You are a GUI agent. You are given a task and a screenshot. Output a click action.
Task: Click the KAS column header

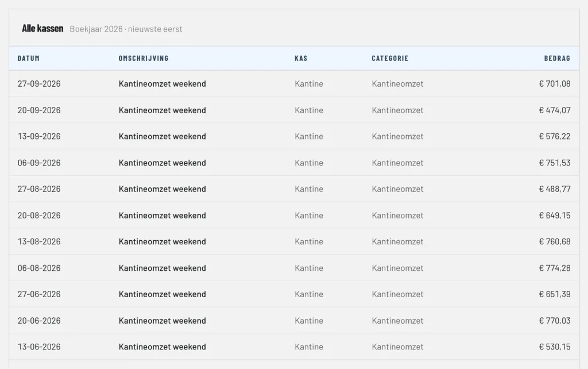[x=301, y=58]
